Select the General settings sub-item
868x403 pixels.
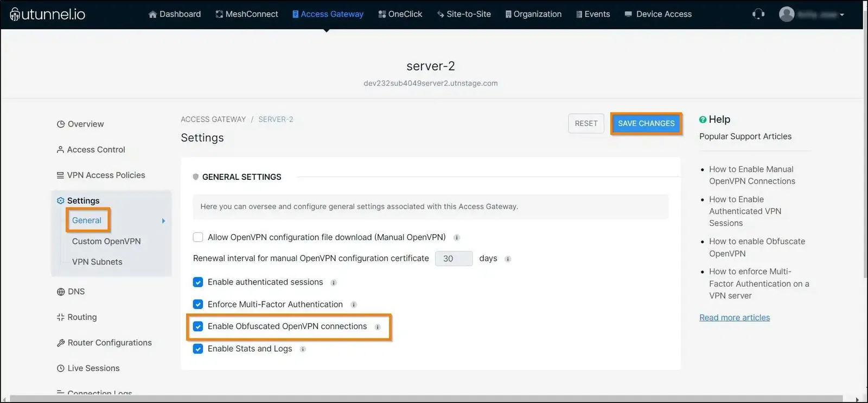87,220
